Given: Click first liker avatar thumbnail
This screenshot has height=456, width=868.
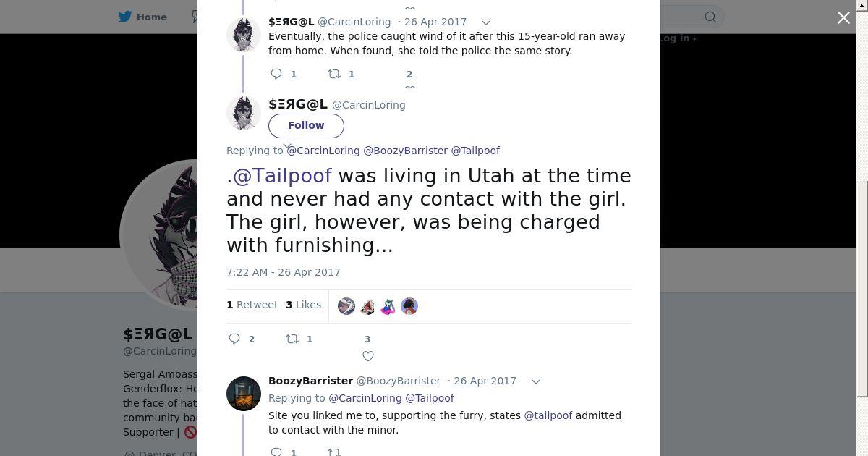Looking at the screenshot, I should (346, 306).
